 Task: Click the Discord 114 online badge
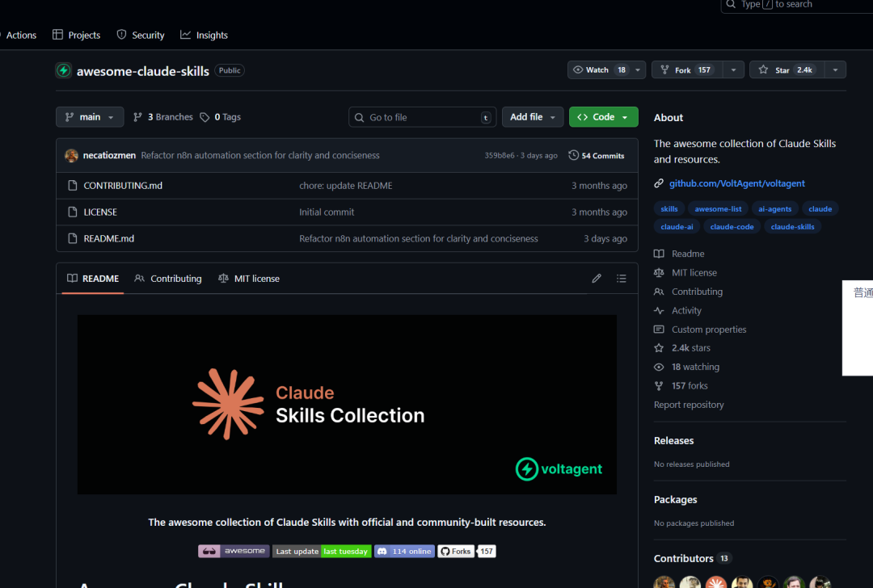click(405, 552)
